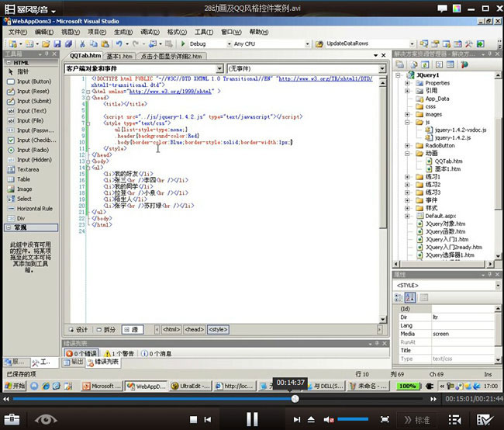The height and width of the screenshot is (430, 504).
Task: Open the 编辑(E) menu
Action: pyautogui.click(x=44, y=32)
